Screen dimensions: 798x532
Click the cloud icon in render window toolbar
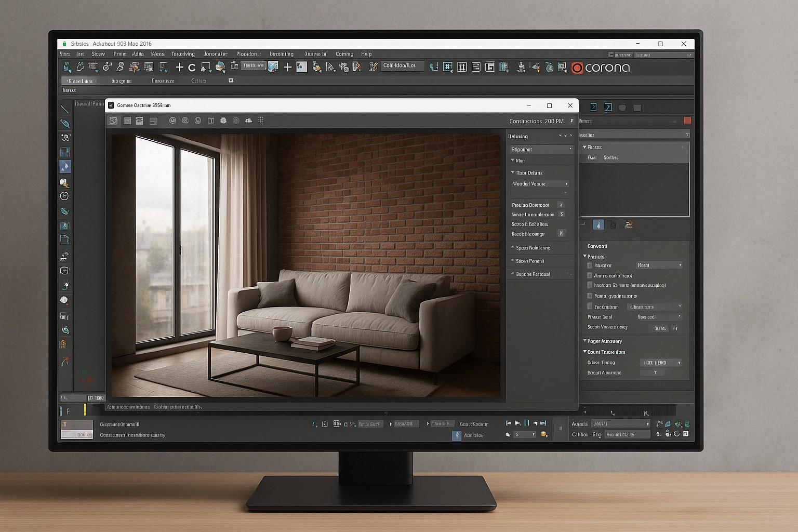[x=248, y=121]
